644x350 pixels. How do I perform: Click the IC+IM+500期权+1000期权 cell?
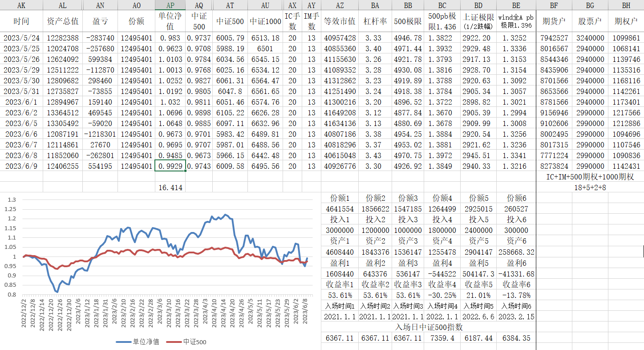pos(590,177)
